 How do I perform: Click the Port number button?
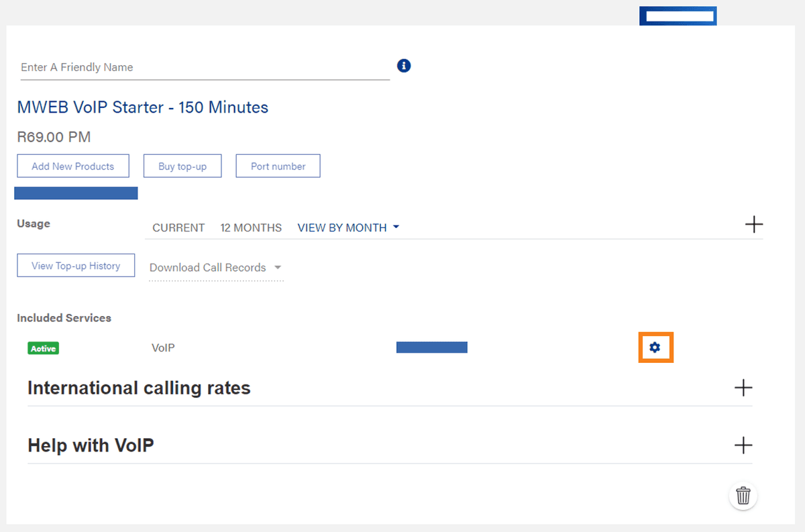278,166
